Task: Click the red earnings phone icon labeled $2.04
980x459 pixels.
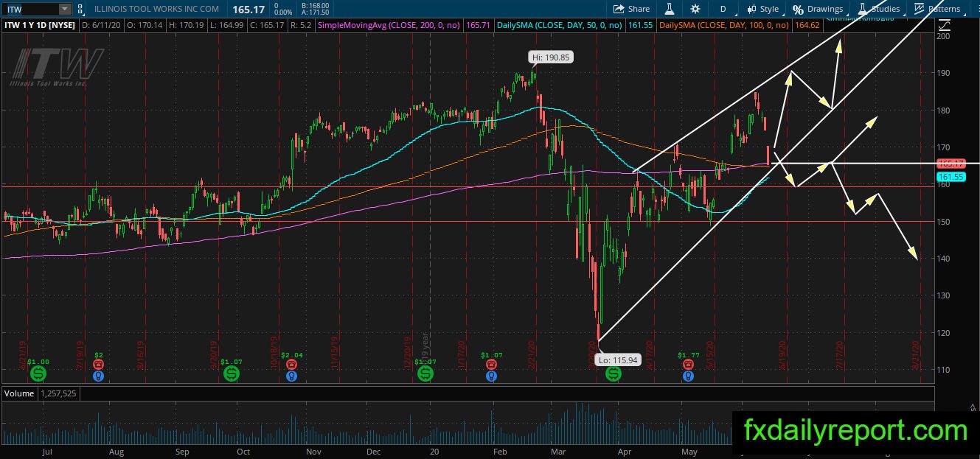Action: pos(292,365)
